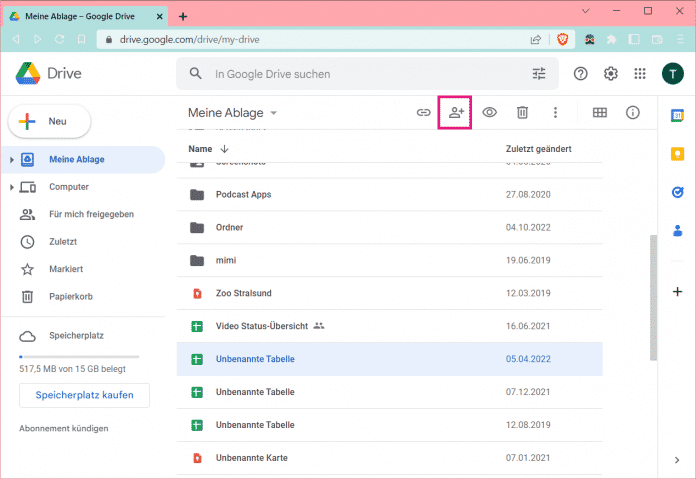This screenshot has height=479, width=696.
Task: Click the Neu button
Action: 50,121
